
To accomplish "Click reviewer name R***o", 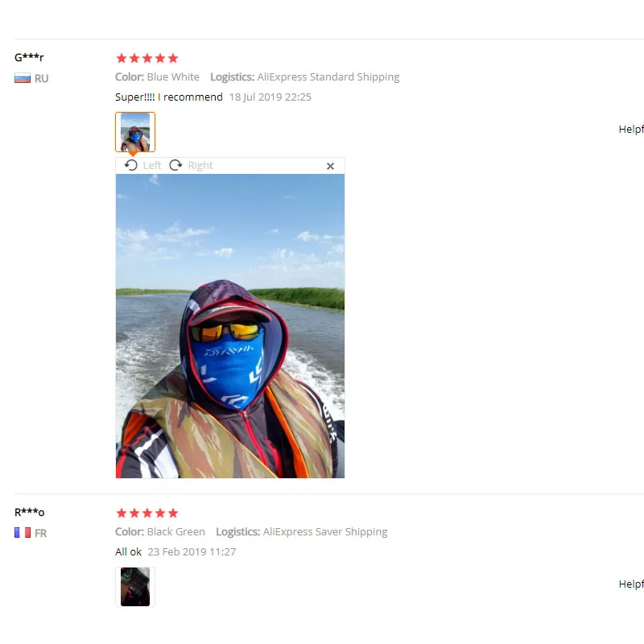I will tap(30, 512).
